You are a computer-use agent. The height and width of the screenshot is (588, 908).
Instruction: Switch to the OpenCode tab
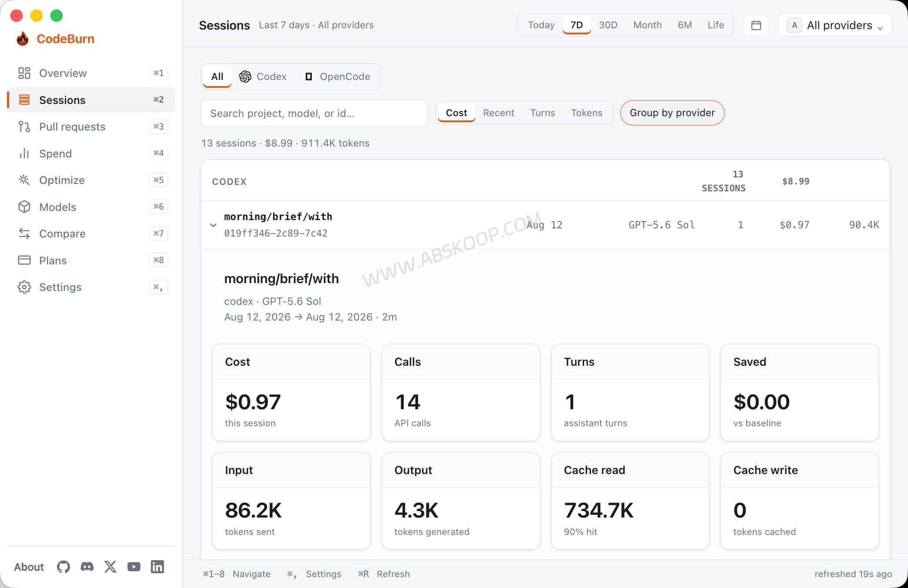pos(337,77)
